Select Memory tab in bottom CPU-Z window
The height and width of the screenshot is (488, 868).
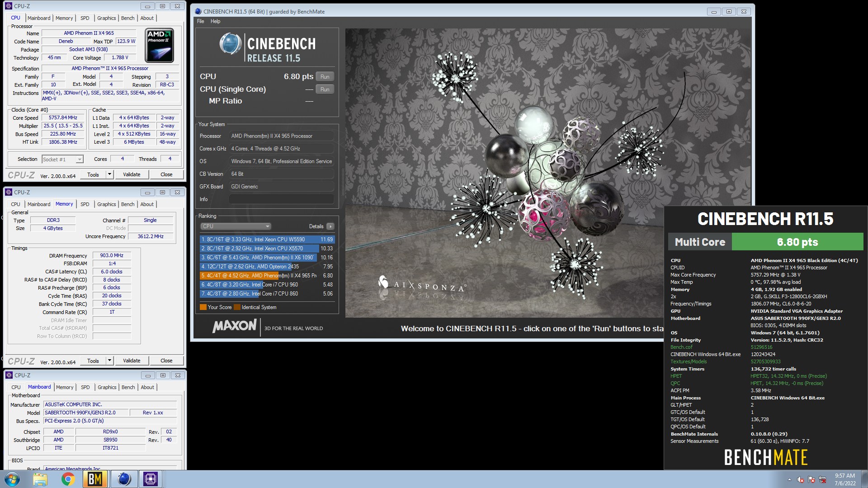pyautogui.click(x=65, y=387)
